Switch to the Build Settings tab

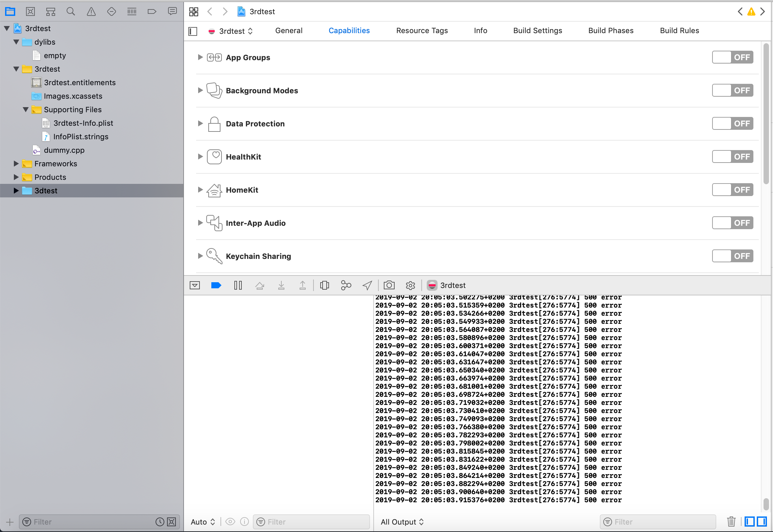click(537, 30)
